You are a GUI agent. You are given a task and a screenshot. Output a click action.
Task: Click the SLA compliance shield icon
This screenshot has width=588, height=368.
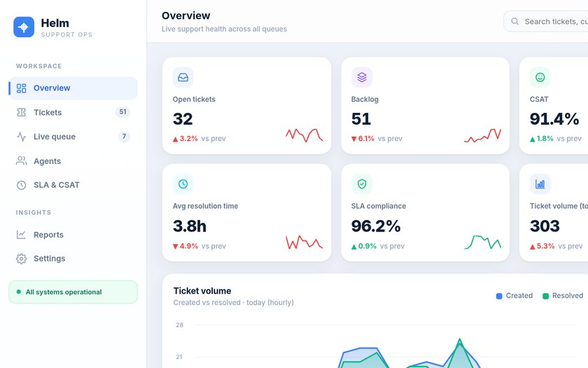tap(362, 184)
